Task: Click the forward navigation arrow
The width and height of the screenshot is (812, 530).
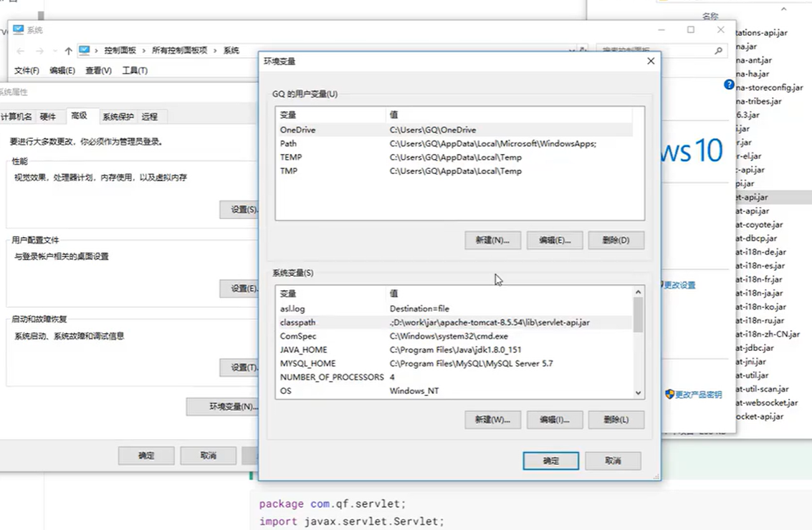Action: [x=41, y=51]
